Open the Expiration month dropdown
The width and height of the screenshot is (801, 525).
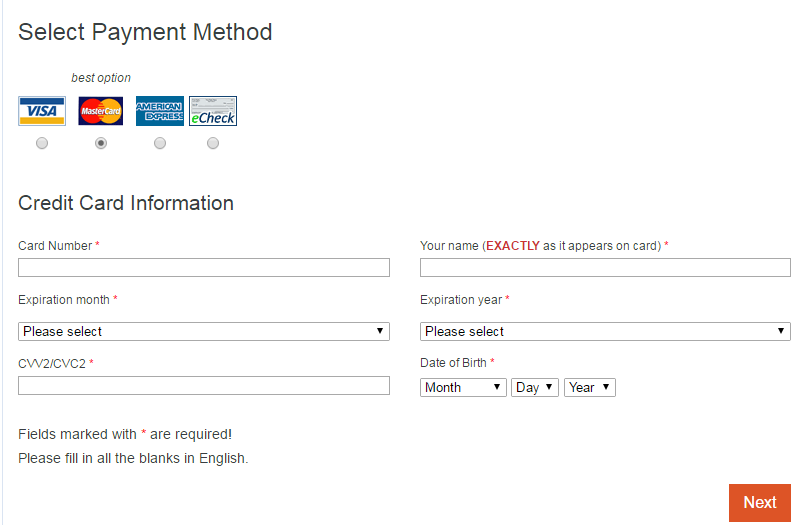point(204,331)
